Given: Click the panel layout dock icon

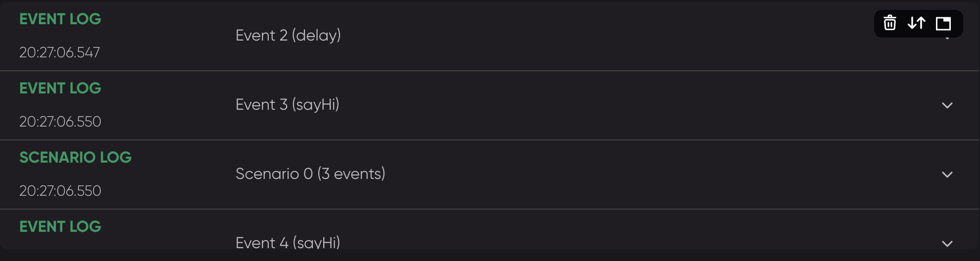Looking at the screenshot, I should pos(943,23).
